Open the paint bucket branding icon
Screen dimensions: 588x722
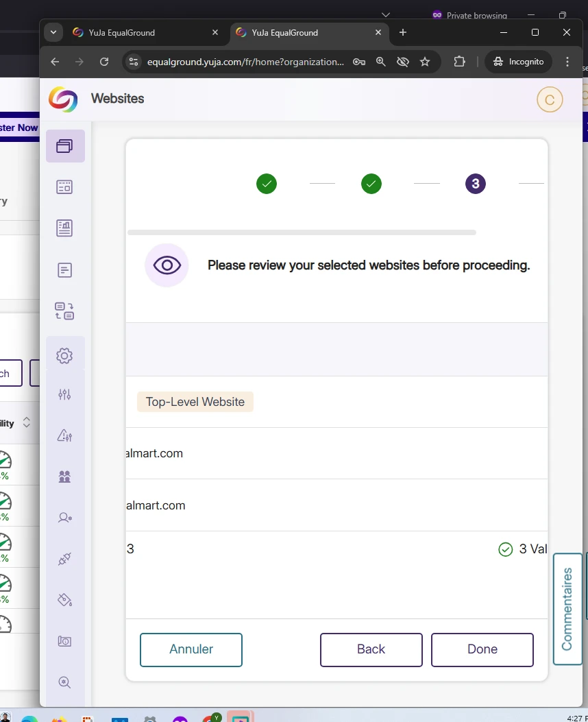[x=64, y=599]
